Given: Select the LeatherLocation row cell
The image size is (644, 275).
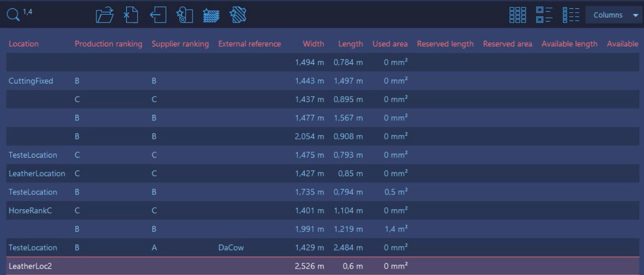Looking at the screenshot, I should click(37, 173).
